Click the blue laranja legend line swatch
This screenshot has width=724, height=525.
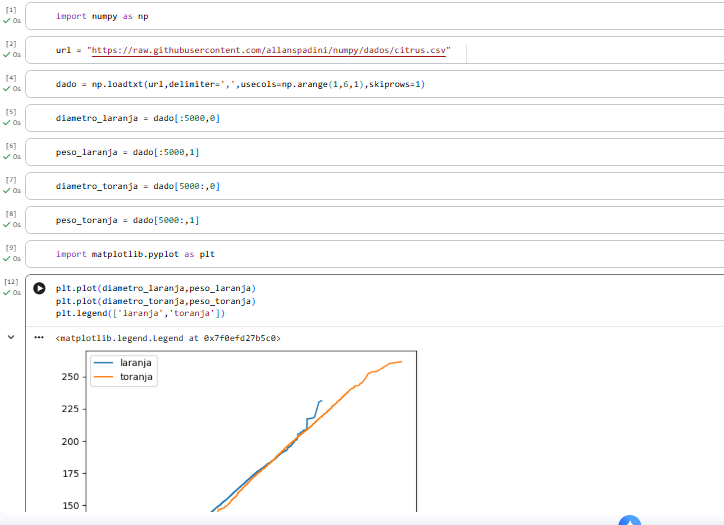[x=103, y=363]
